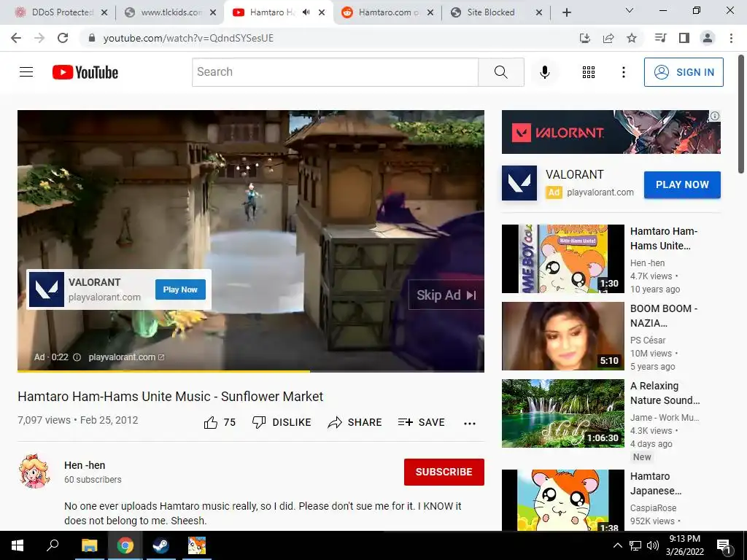This screenshot has height=560, width=747.
Task: Bookmark this page with the star
Action: tap(632, 38)
